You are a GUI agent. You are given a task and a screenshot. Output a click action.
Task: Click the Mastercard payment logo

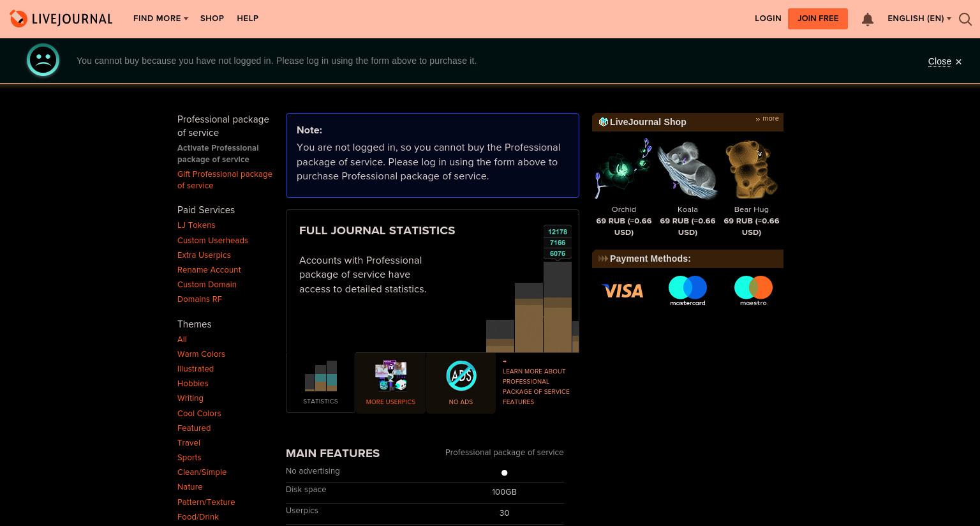pos(687,291)
